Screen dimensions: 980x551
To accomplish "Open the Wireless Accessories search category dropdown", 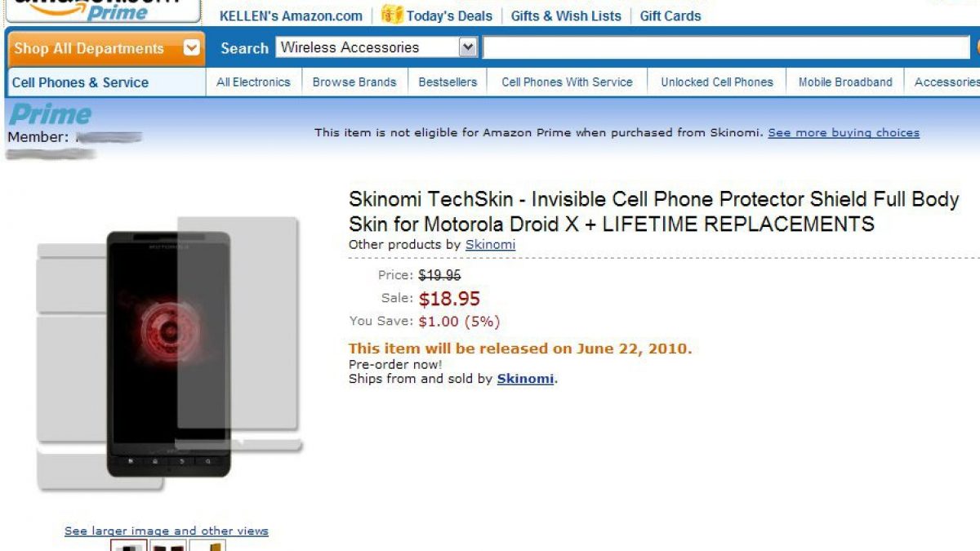I will (x=468, y=47).
